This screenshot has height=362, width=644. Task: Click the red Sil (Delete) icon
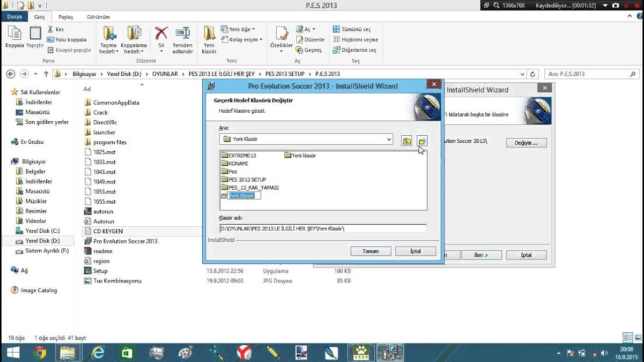pos(161,33)
